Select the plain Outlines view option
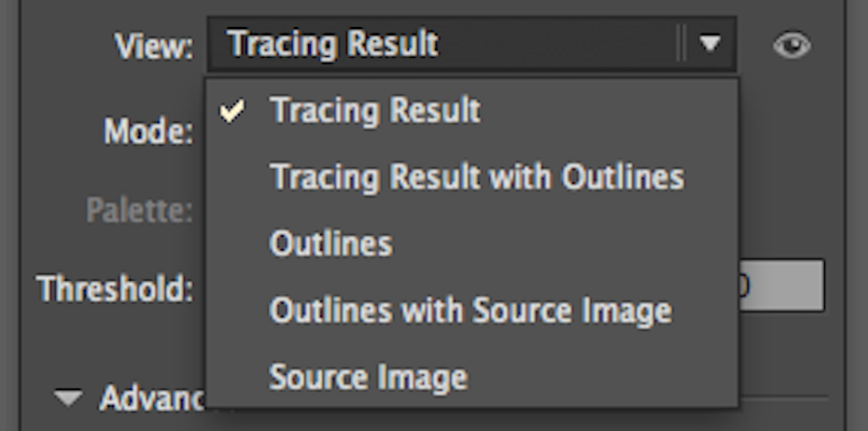Screen dimensions: 868x431 (x=330, y=243)
